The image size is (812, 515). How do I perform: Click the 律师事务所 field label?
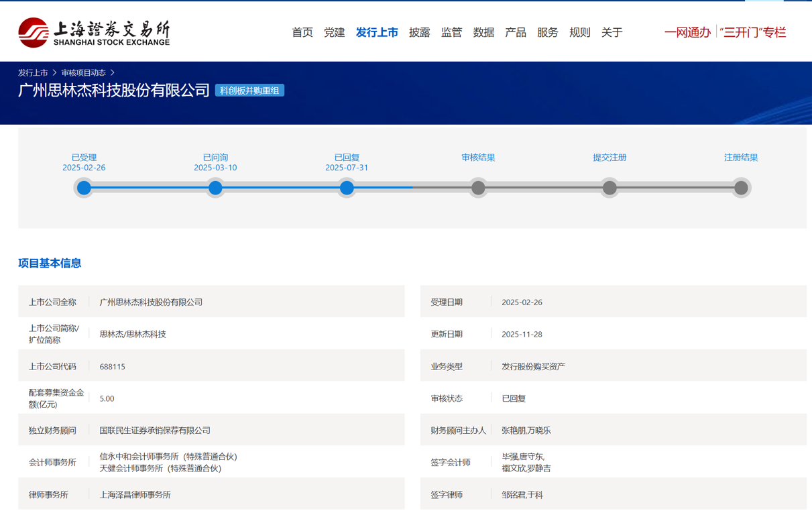48,495
